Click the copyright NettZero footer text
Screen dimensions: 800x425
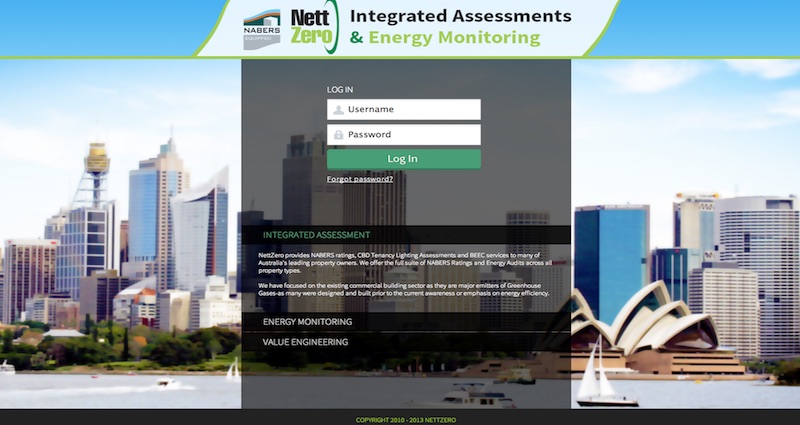click(403, 419)
